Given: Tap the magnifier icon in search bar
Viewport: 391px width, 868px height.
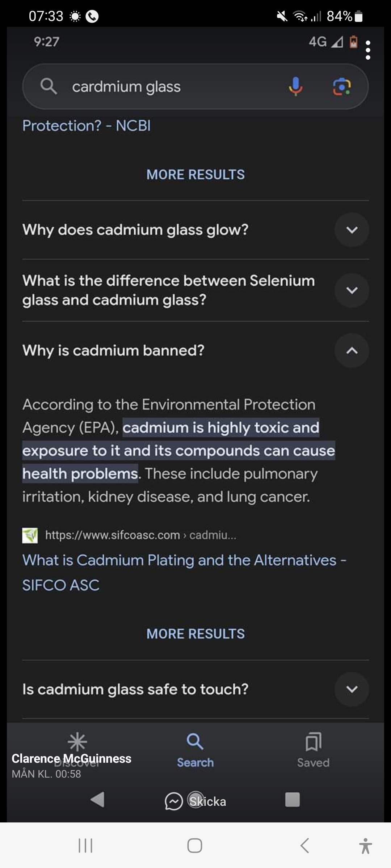Looking at the screenshot, I should 49,86.
